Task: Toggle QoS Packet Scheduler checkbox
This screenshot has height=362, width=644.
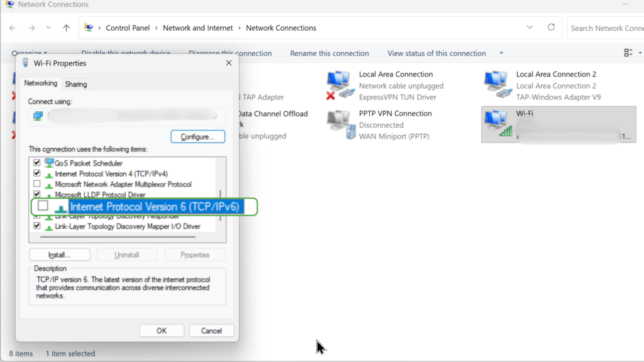Action: (37, 163)
